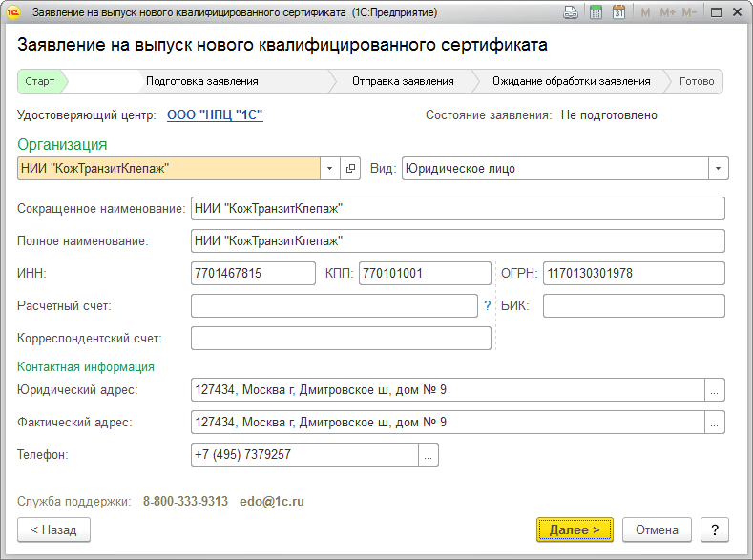This screenshot has width=753, height=560.
Task: Click the M memory button
Action: point(645,12)
